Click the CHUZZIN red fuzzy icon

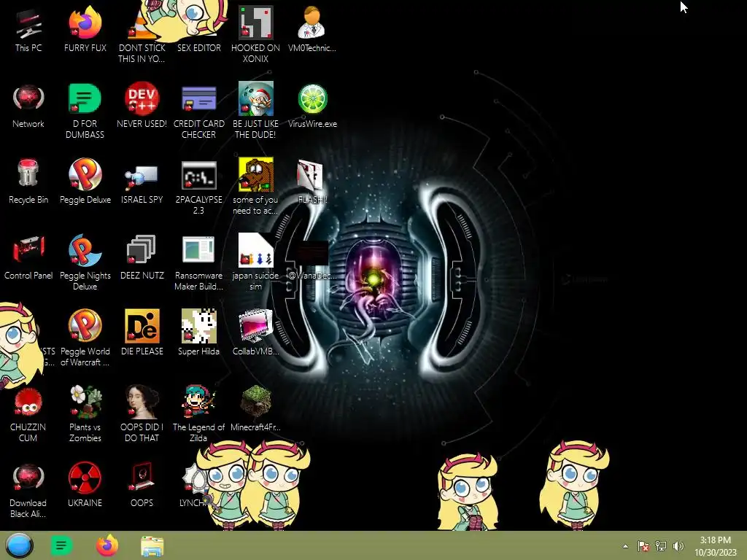(28, 414)
